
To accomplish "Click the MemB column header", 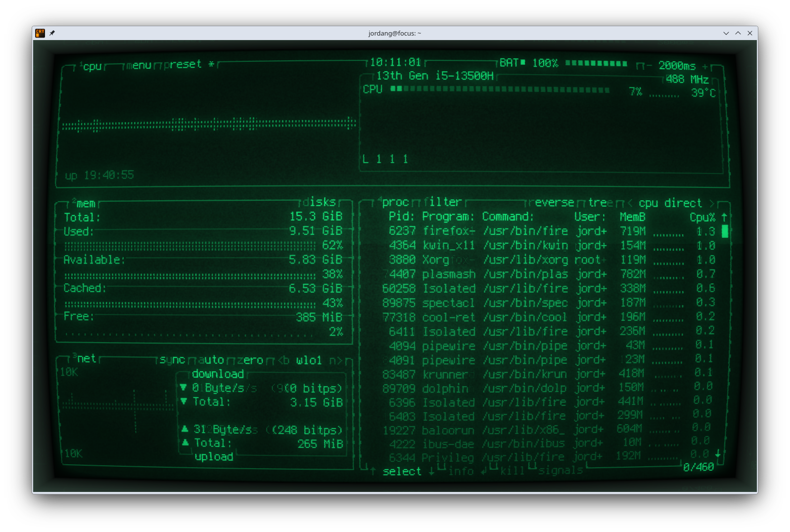I will tap(633, 217).
